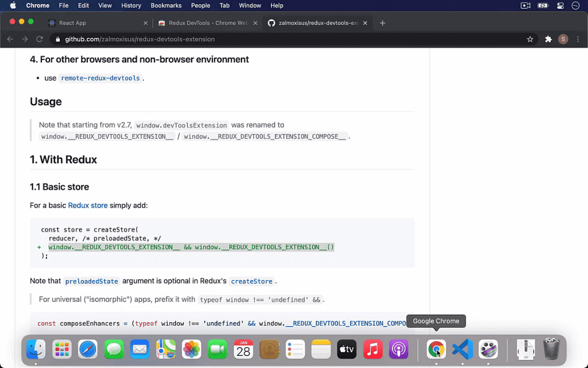Image resolution: width=588 pixels, height=368 pixels.
Task: Open the Bookmarks menu in the menu bar
Action: [166, 5]
